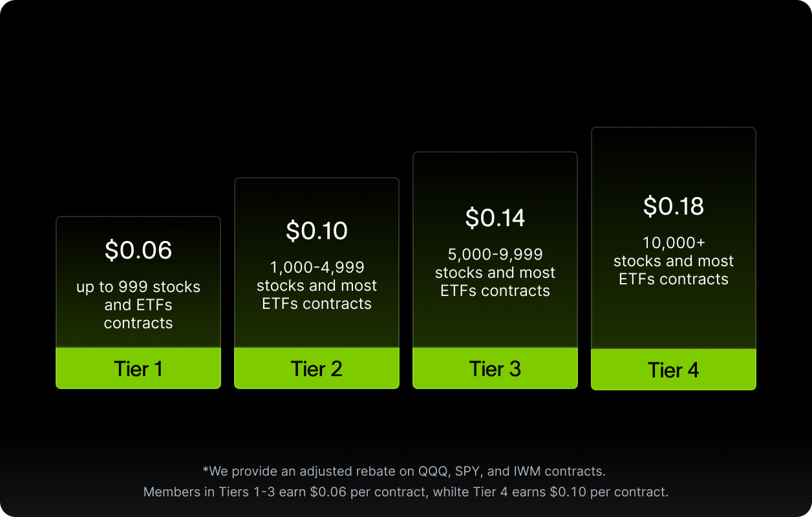Click the 'Members in Tiers 1-3' footnote line
The width and height of the screenshot is (812, 517).
coord(406,492)
